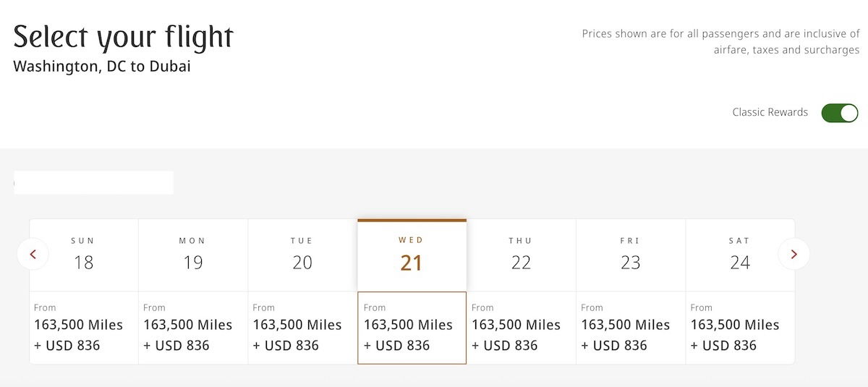This screenshot has width=868, height=387.
Task: Click the previous week arrow
Action: [33, 254]
